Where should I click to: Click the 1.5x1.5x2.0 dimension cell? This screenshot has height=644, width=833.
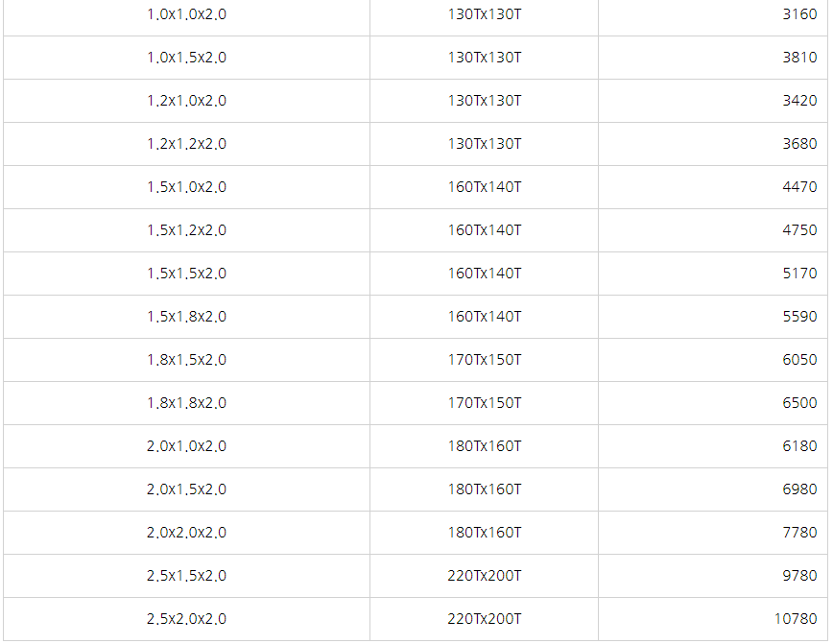[x=186, y=274]
